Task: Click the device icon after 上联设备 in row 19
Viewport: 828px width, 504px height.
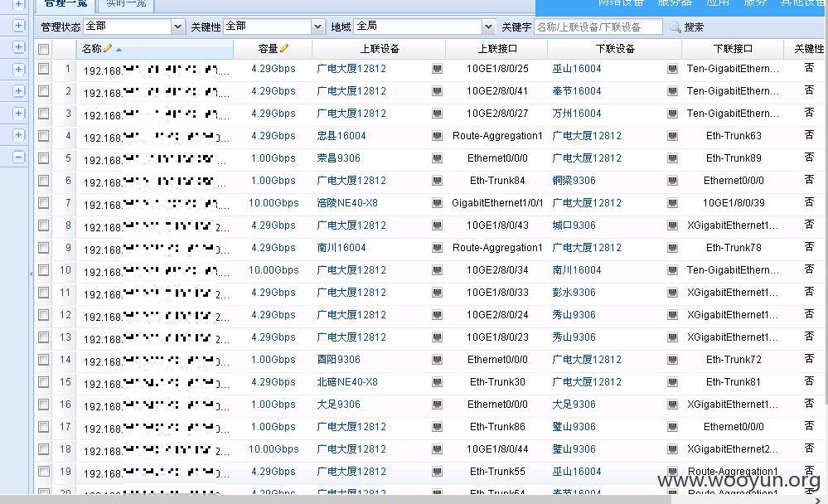Action: point(437,472)
